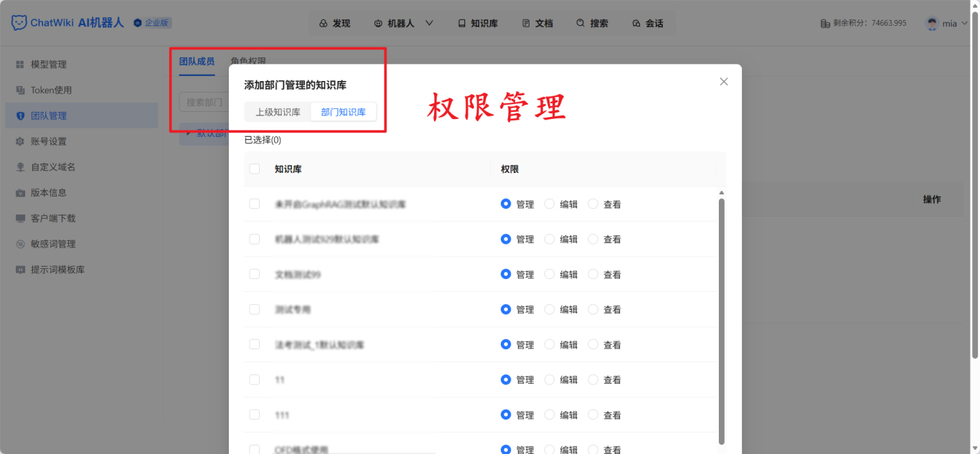Choose 查看 permission for row 11
980x454 pixels.
[593, 379]
